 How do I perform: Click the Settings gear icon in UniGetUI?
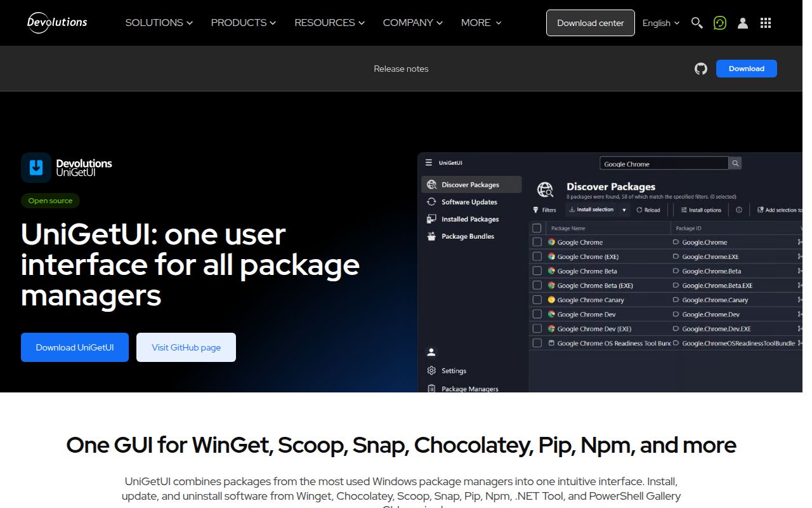coord(432,371)
